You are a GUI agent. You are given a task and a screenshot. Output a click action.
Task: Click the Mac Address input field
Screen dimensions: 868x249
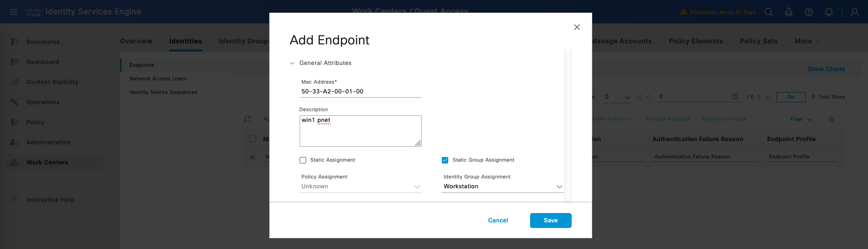click(x=360, y=92)
